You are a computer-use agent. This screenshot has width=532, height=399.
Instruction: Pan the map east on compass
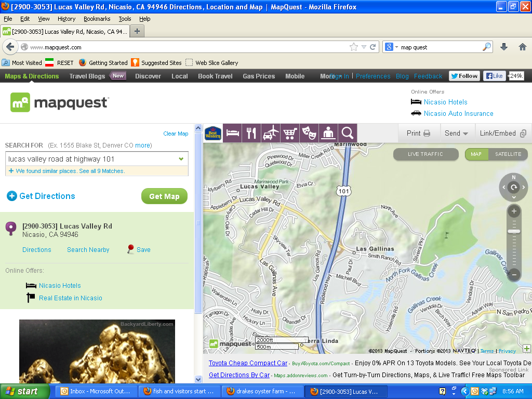click(x=524, y=187)
